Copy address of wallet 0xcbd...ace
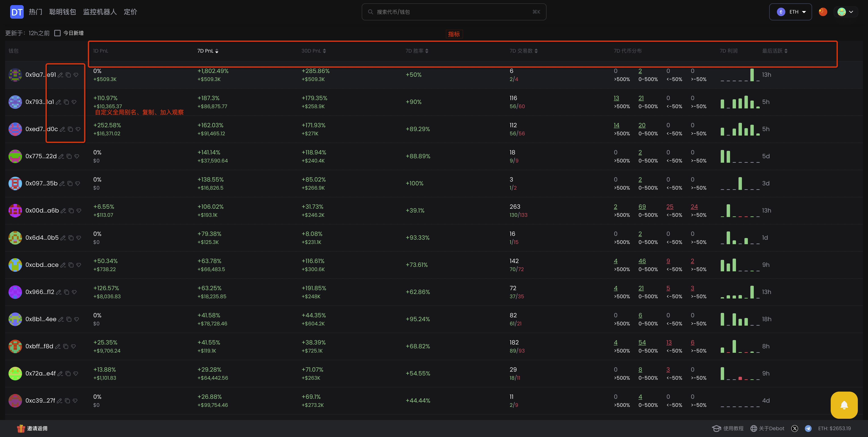Screen dimensions: 868x437 coord(71,265)
